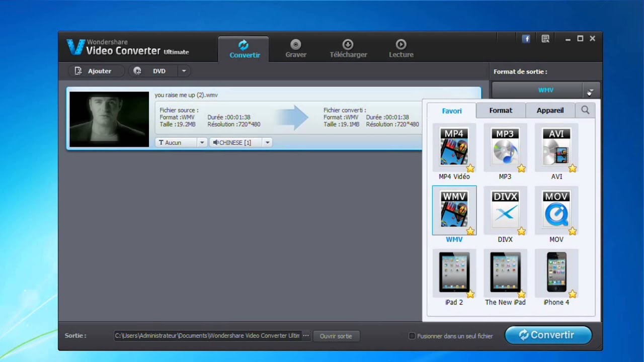Toggle favorite star on MP4 Vidéo
Screen dimensions: 644x362
[470, 168]
